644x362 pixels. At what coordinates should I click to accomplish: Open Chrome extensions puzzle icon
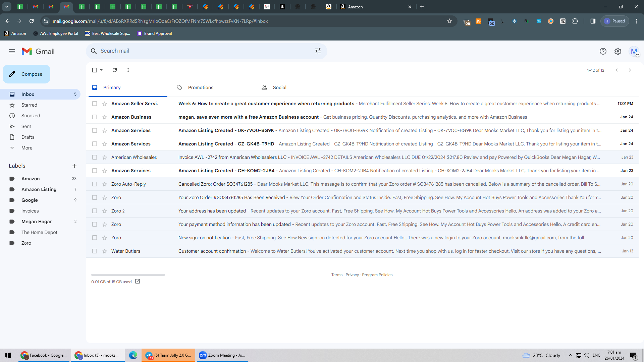pos(575,21)
